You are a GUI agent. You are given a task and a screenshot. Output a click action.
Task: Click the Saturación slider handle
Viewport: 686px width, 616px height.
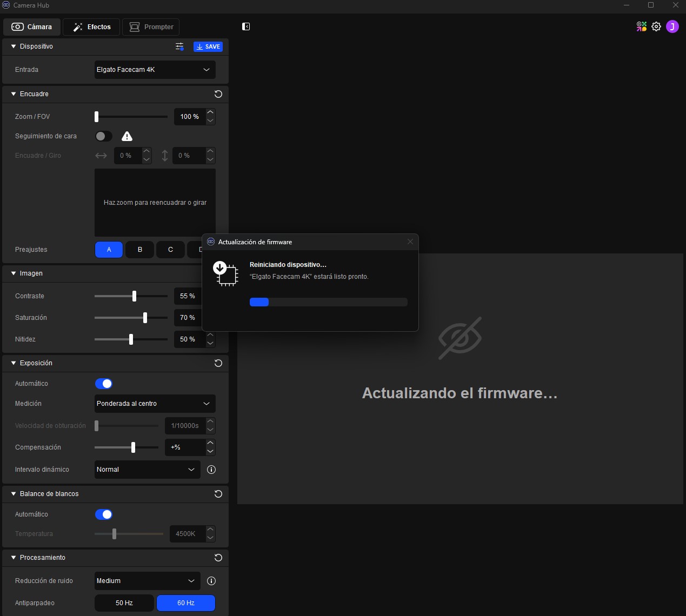pyautogui.click(x=145, y=318)
